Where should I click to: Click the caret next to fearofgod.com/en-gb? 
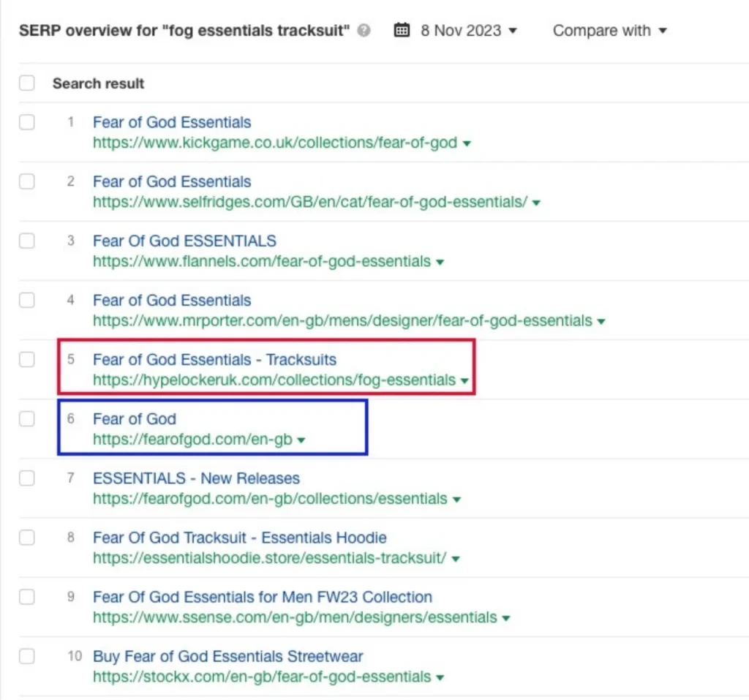point(301,440)
